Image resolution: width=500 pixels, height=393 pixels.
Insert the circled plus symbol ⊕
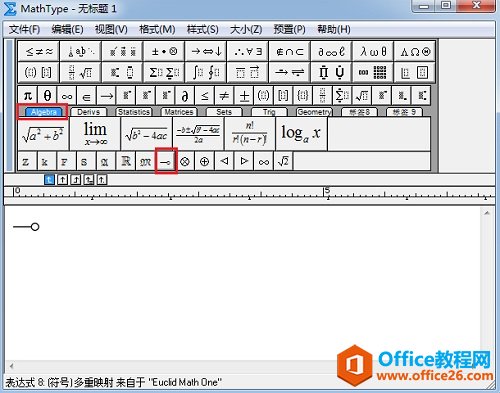(205, 161)
